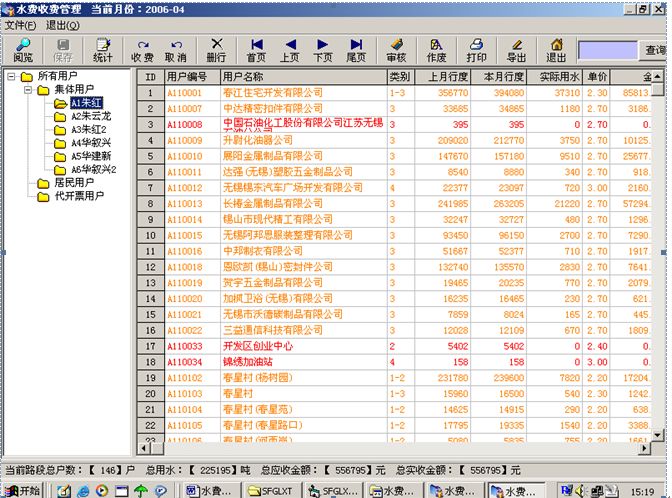
Task: Select the A2朱云龙 folder
Action: tap(91, 116)
